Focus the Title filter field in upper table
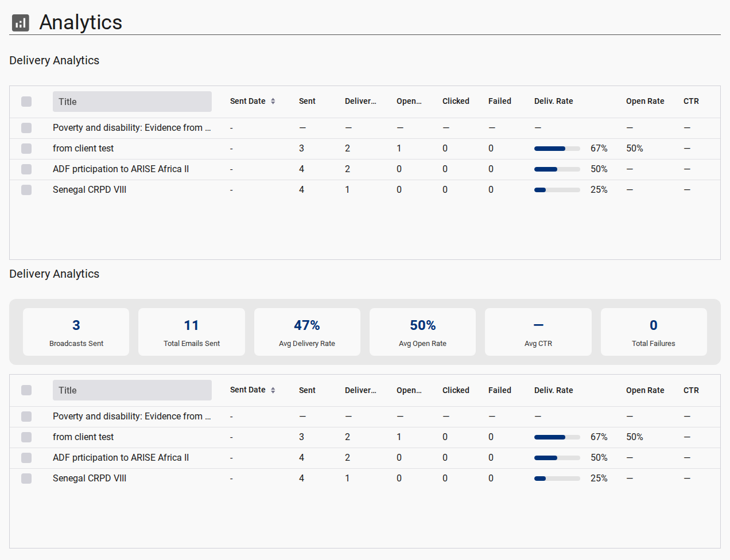This screenshot has height=560, width=730. click(132, 102)
